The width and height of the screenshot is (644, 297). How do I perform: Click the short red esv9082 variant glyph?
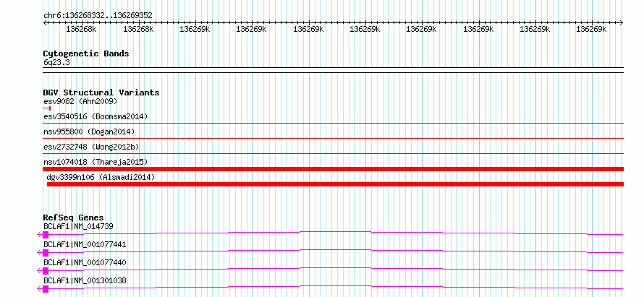[x=46, y=108]
